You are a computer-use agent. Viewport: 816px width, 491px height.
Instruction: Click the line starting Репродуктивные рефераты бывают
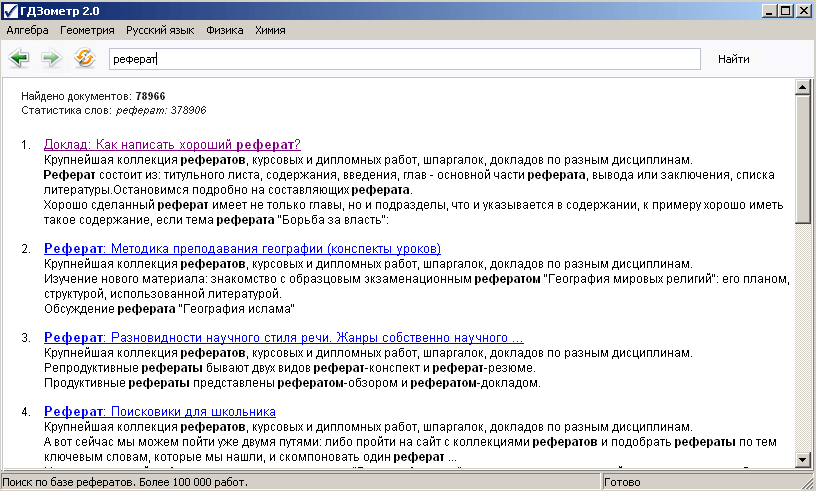pos(289,368)
